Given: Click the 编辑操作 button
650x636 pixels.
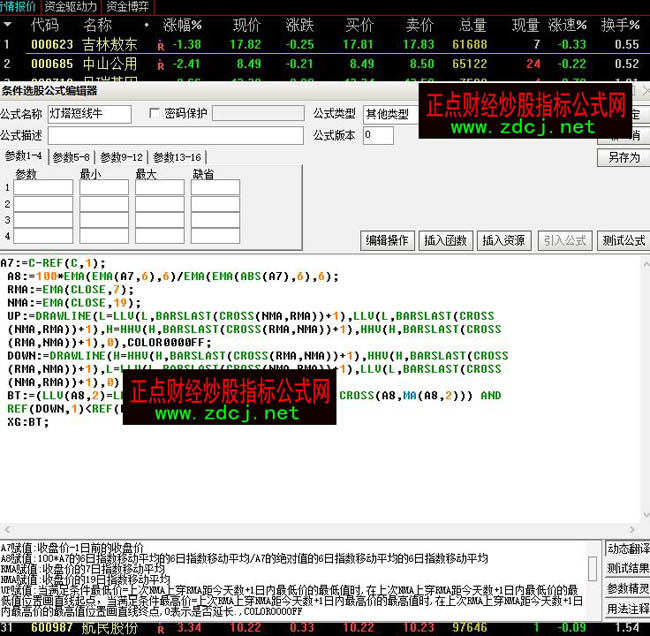Looking at the screenshot, I should pyautogui.click(x=386, y=241).
